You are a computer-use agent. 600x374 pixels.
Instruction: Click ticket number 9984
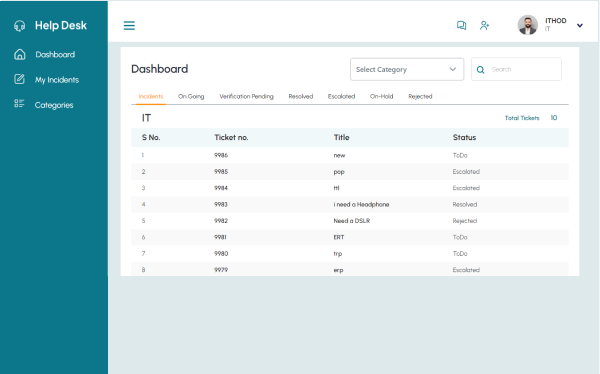click(x=221, y=188)
